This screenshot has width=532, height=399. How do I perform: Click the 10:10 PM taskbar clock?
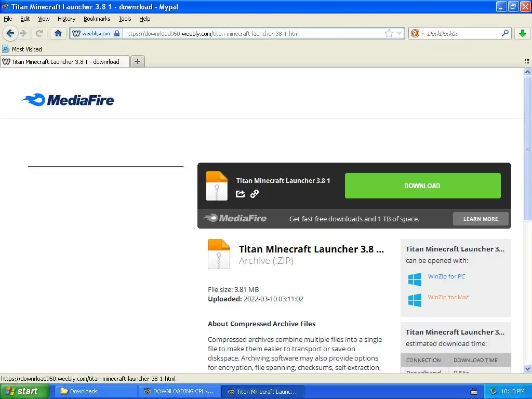coord(513,391)
